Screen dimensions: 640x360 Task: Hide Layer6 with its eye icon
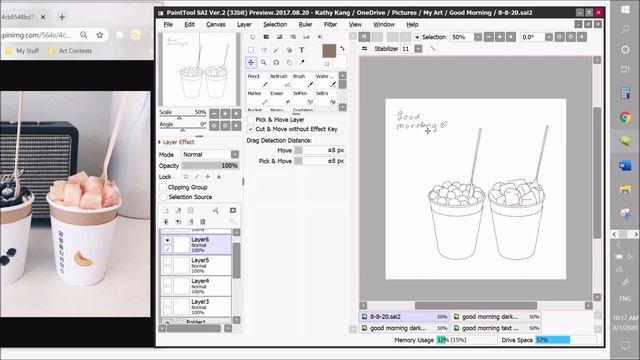coord(167,240)
